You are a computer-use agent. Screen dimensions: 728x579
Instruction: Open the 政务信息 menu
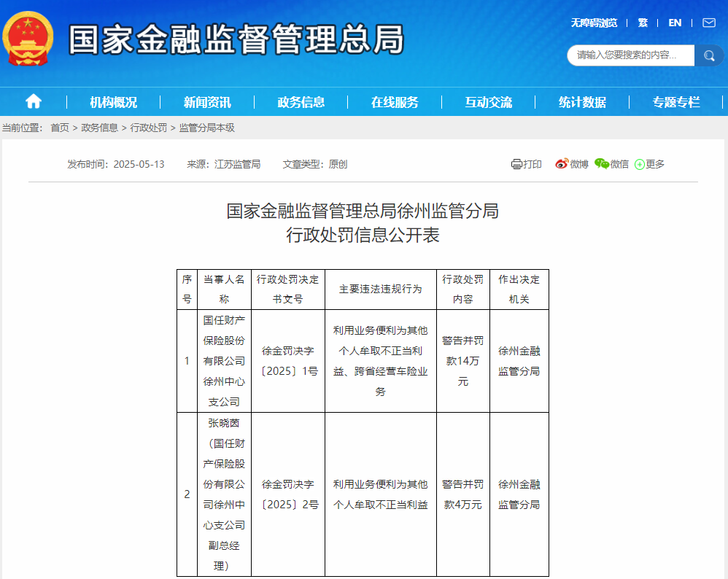click(x=301, y=102)
